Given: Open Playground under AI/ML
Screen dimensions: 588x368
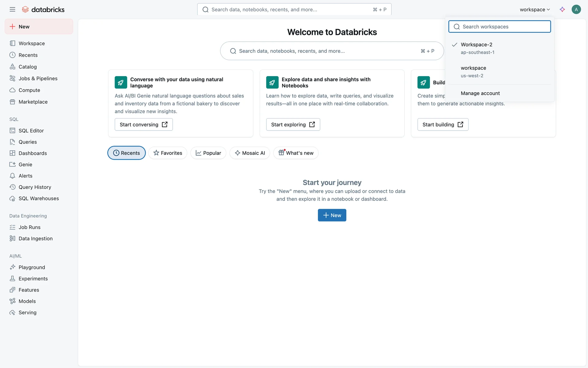Looking at the screenshot, I should [32, 267].
